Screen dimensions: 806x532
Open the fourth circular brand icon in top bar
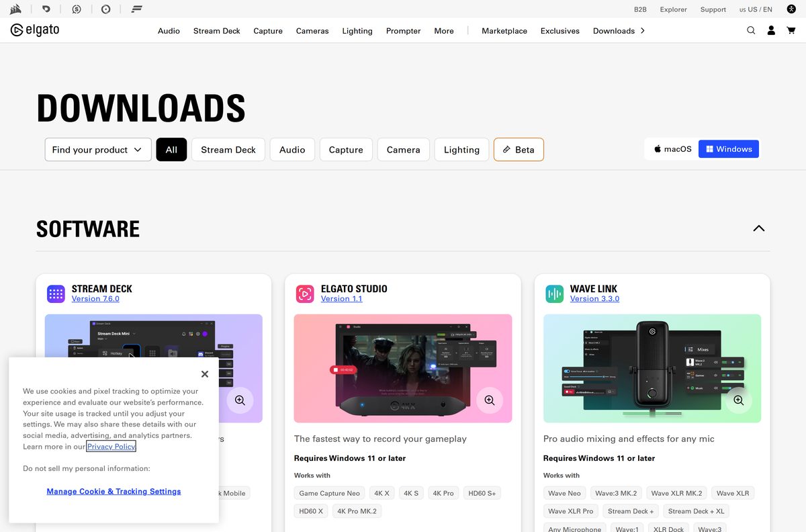tap(106, 9)
